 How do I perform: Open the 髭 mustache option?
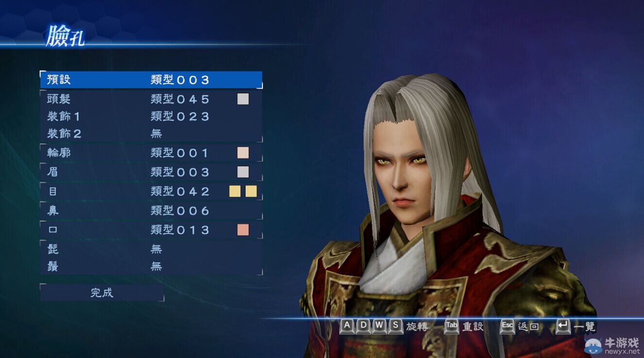pyautogui.click(x=151, y=249)
